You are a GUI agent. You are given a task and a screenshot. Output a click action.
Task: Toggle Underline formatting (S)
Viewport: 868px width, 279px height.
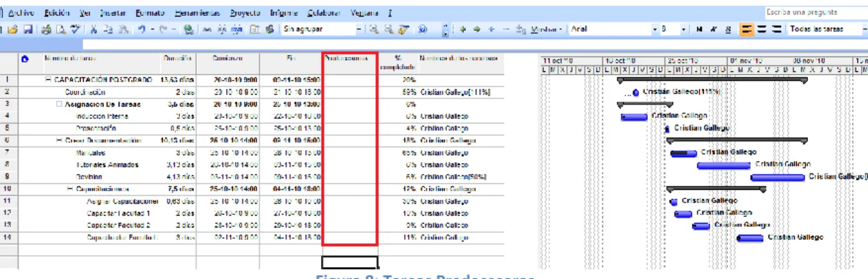click(728, 29)
